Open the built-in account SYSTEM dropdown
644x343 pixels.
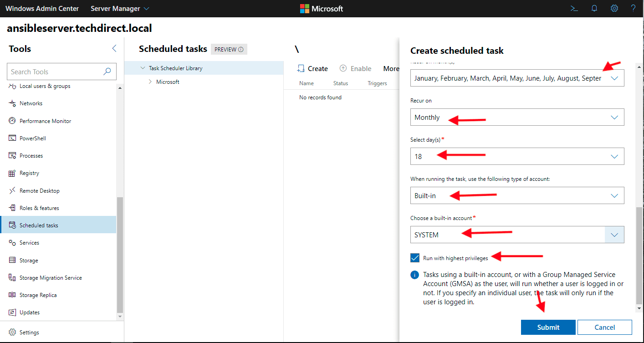pos(614,235)
